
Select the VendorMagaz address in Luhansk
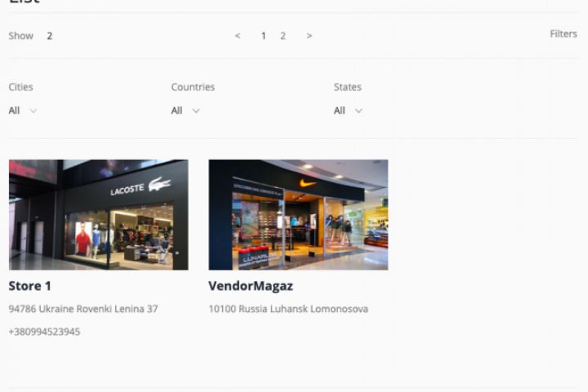click(288, 309)
